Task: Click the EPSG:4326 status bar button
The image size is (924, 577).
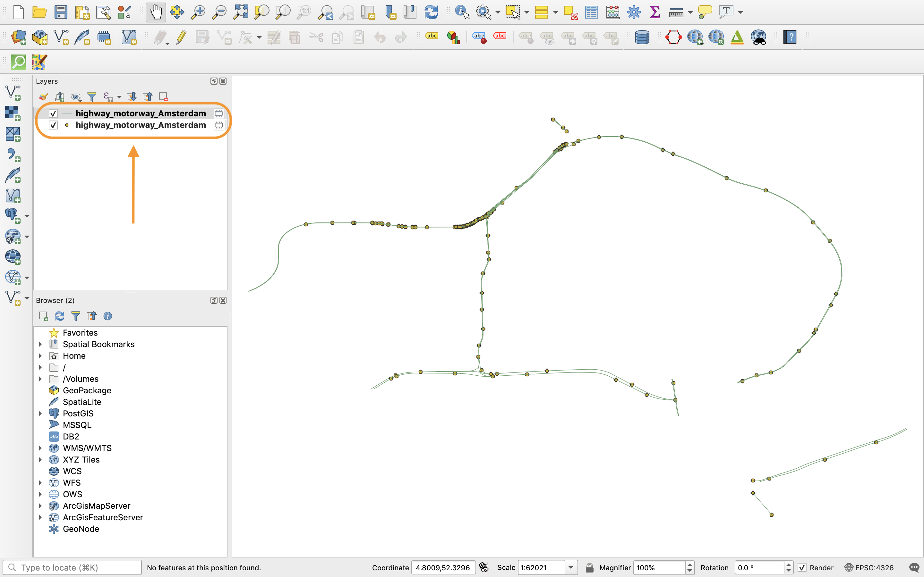Action: [873, 567]
